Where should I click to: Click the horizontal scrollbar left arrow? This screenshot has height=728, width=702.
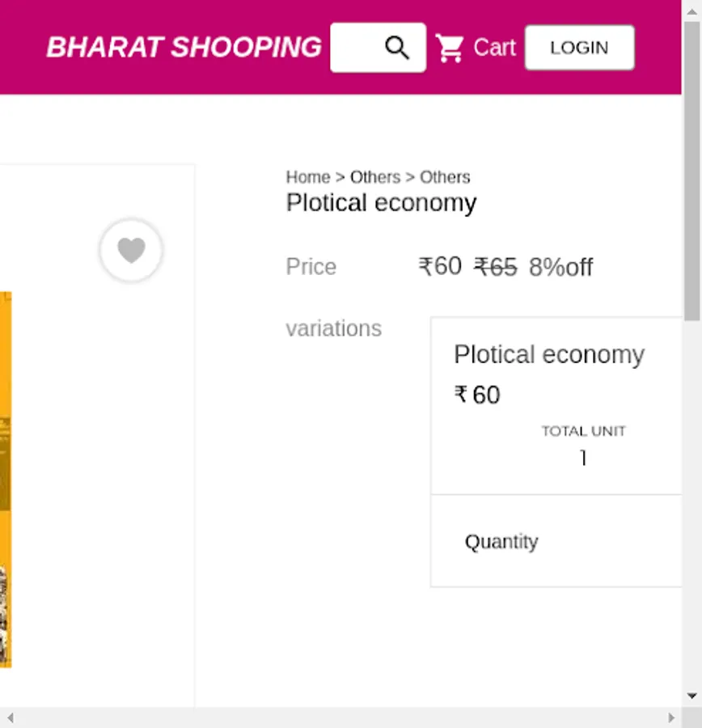(x=10, y=717)
